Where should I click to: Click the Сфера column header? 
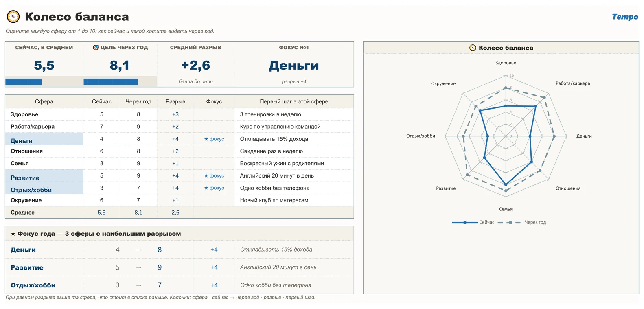[x=44, y=101]
